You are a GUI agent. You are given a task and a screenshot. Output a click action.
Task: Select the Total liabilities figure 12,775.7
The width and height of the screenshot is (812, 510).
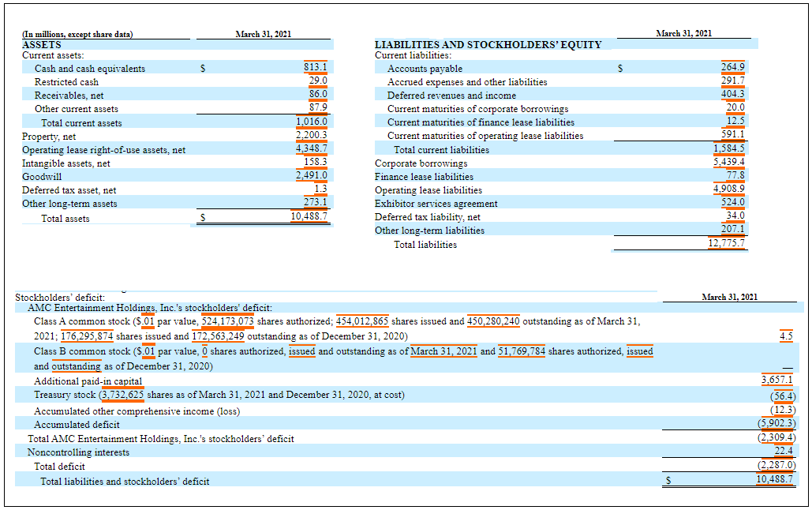[727, 244]
